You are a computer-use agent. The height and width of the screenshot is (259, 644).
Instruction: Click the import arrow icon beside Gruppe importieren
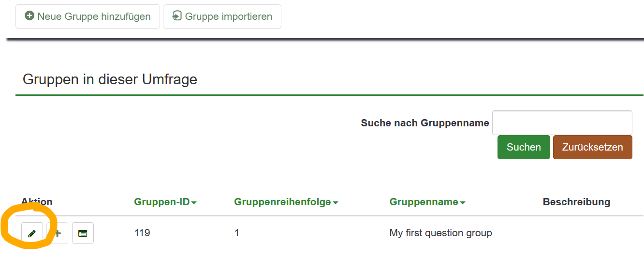tap(177, 16)
